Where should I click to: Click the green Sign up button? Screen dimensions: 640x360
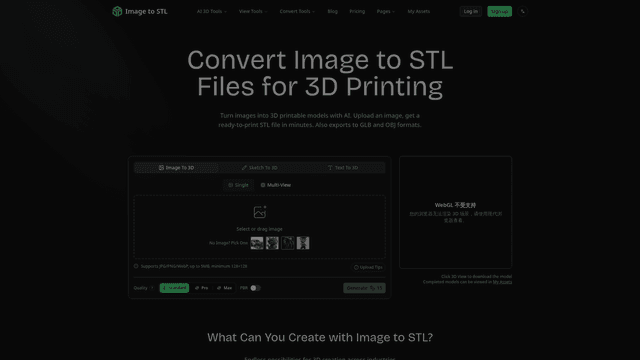tap(499, 11)
